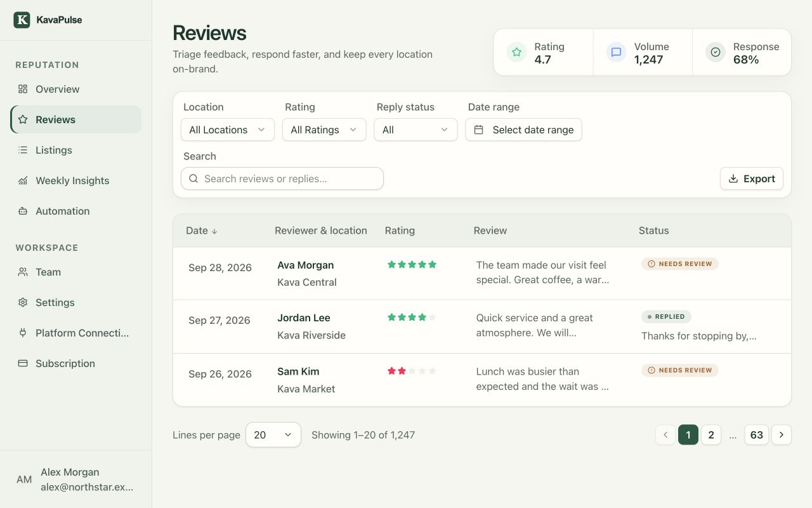Screen dimensions: 812x508
Task: Click the AM user avatar
Action: pos(24,479)
